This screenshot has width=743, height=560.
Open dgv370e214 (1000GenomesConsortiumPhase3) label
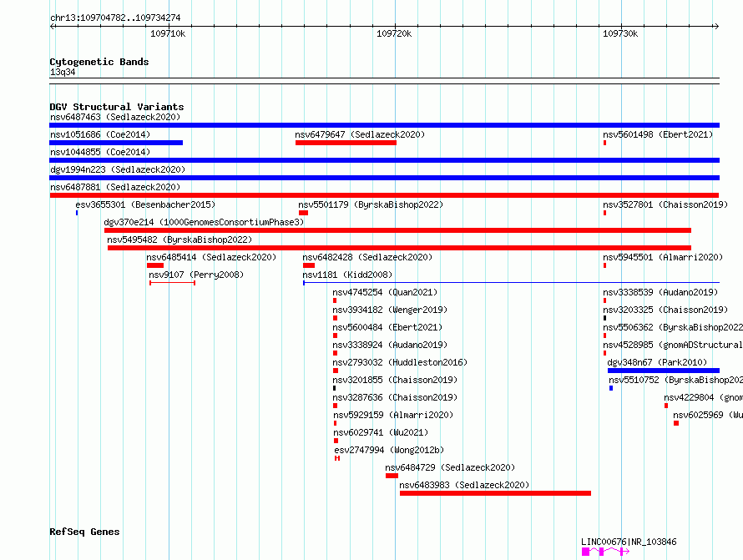(204, 222)
